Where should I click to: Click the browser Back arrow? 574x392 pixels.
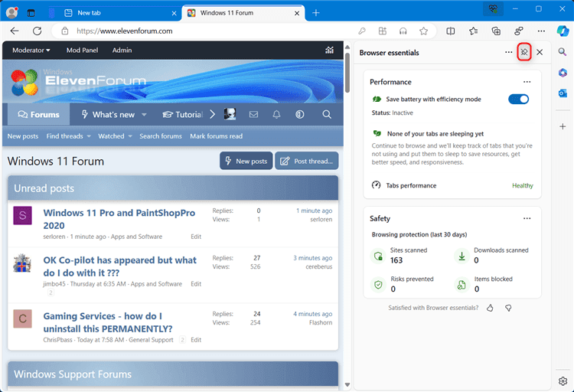pyautogui.click(x=15, y=31)
